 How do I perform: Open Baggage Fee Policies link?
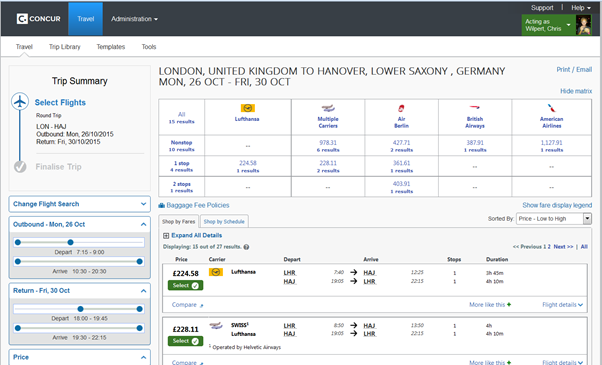pyautogui.click(x=198, y=205)
